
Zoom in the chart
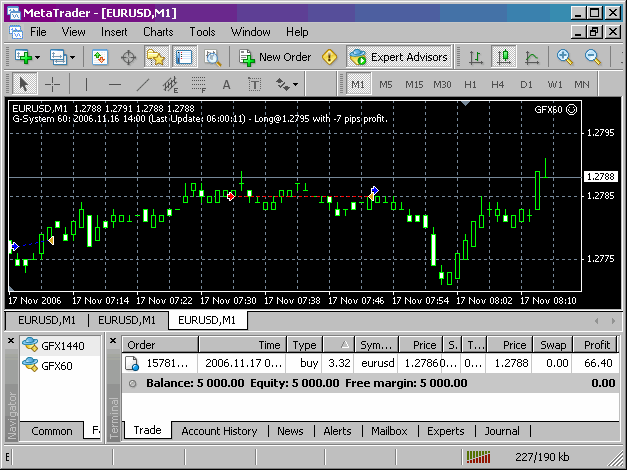click(x=565, y=57)
